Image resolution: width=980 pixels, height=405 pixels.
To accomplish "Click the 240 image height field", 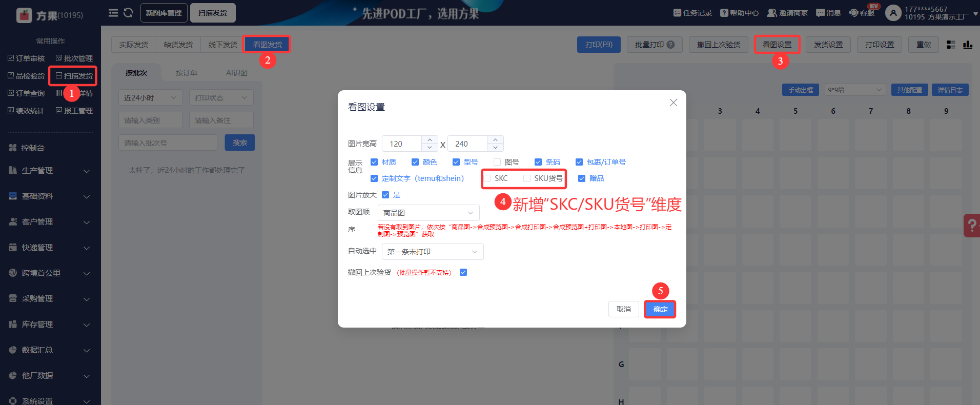I will [x=468, y=144].
